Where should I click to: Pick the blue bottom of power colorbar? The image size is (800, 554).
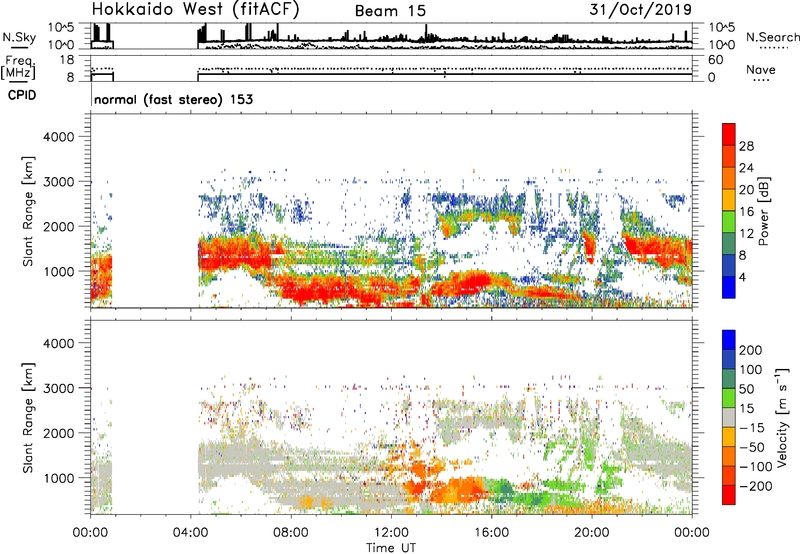[x=729, y=287]
